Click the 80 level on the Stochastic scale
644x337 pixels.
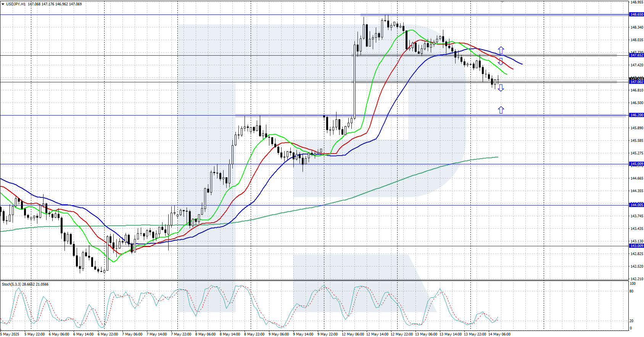[x=631, y=291]
